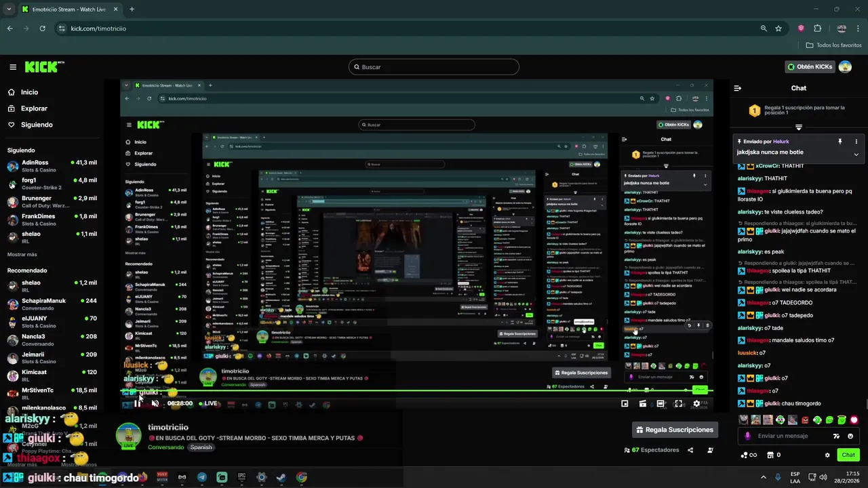868x488 pixels.
Task: Open browser zoom magnifier icon
Action: pyautogui.click(x=764, y=28)
